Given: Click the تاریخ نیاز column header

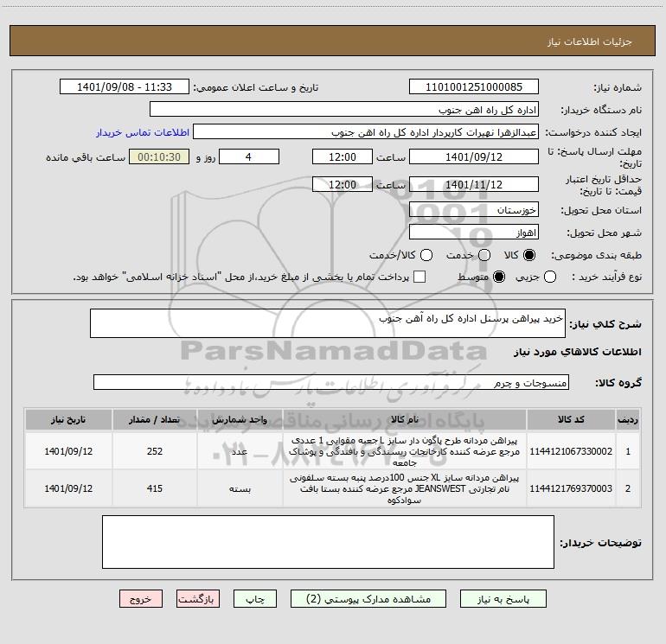Looking at the screenshot, I should pos(68,419).
